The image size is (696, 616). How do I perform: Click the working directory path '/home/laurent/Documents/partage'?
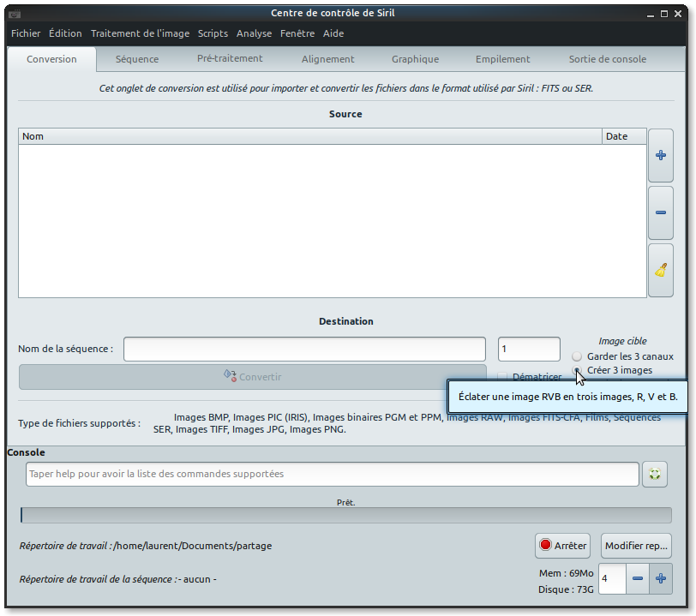[x=193, y=546]
